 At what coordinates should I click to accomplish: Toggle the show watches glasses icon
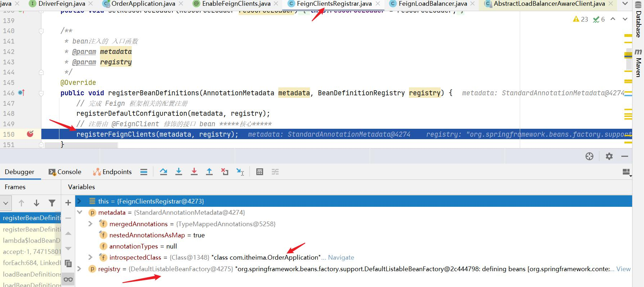(x=68, y=279)
